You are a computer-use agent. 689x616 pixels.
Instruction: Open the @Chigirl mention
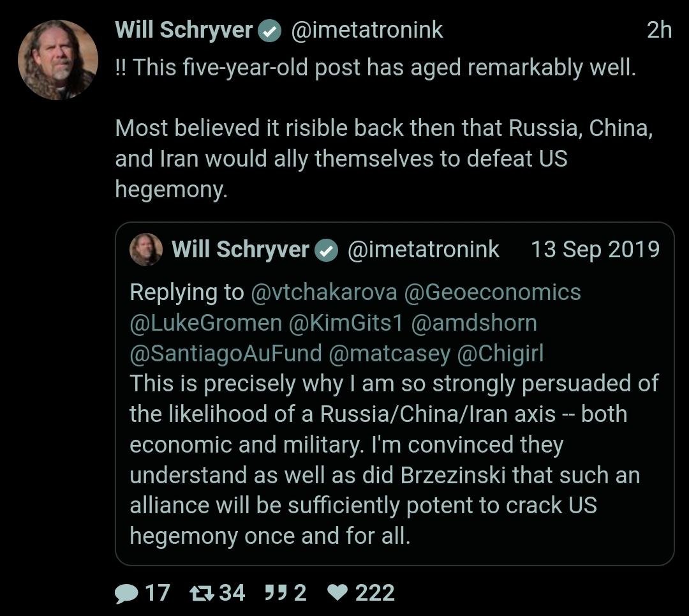click(500, 353)
